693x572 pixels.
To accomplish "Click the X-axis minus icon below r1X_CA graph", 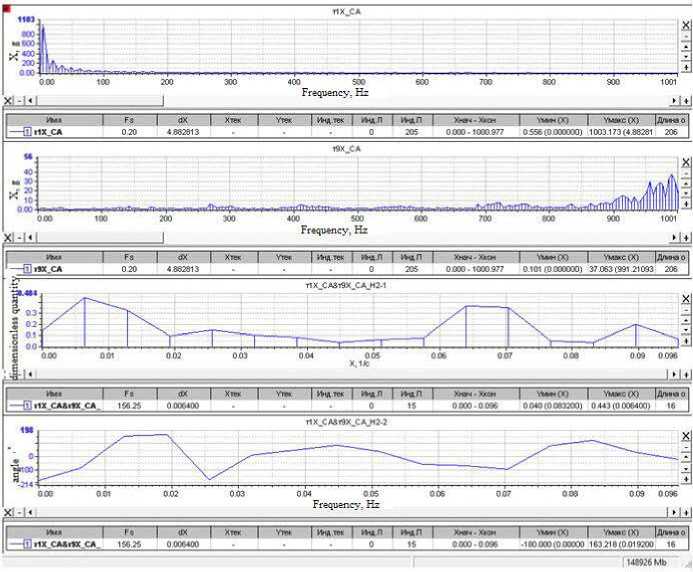I will coord(19,101).
